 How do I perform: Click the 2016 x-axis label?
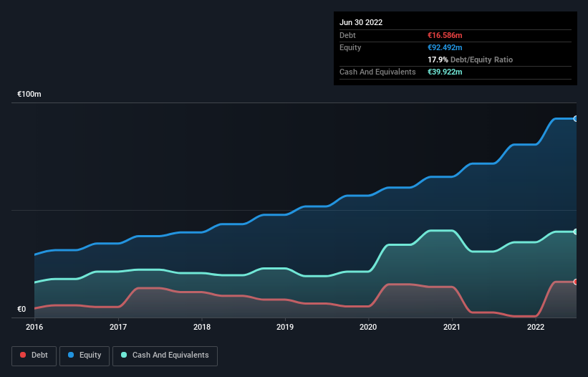click(x=34, y=327)
